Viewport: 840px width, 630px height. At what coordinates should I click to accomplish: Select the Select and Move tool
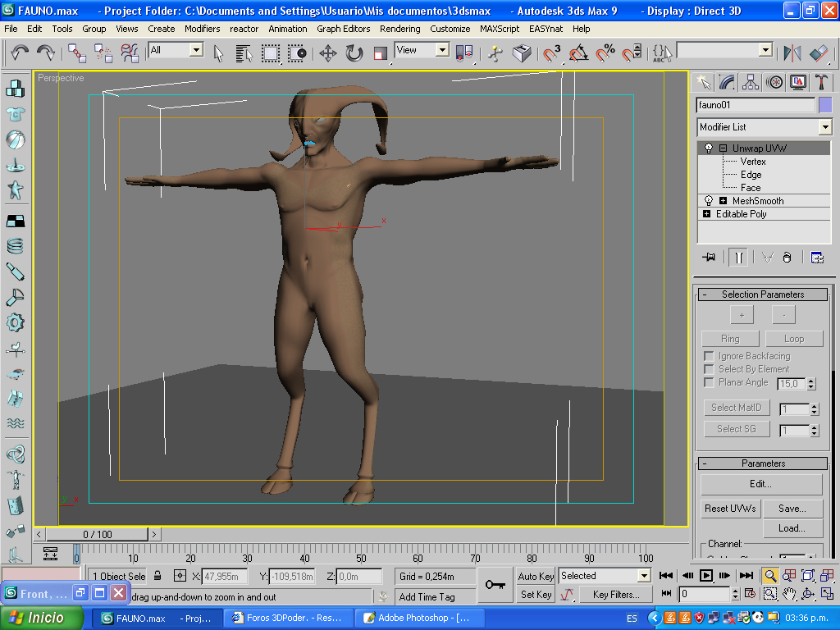click(x=327, y=53)
